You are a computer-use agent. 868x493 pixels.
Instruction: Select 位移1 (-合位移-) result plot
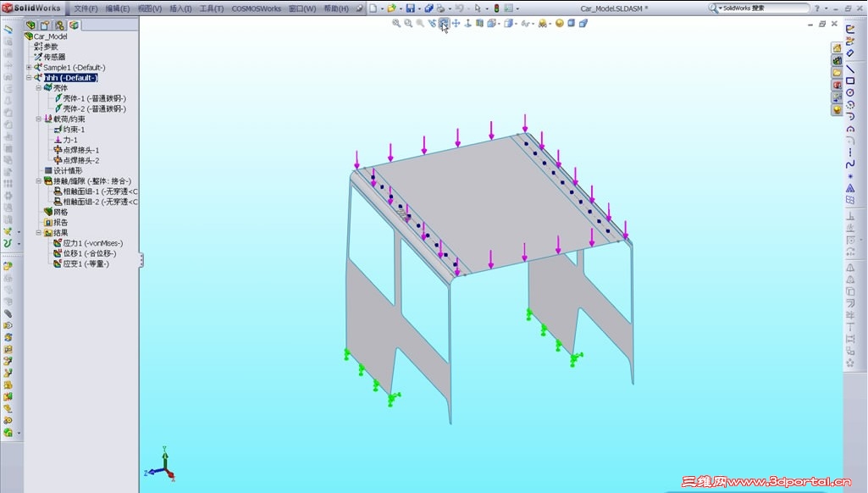pos(85,253)
